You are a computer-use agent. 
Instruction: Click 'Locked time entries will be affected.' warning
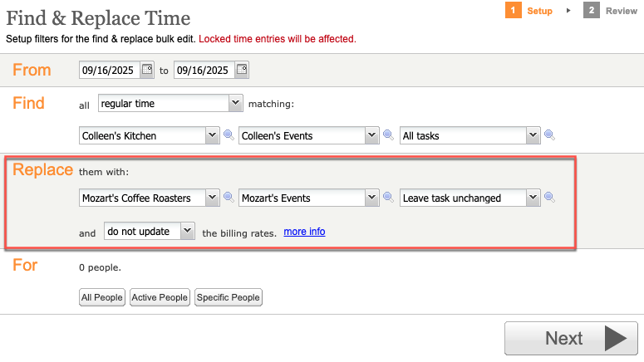pyautogui.click(x=278, y=39)
